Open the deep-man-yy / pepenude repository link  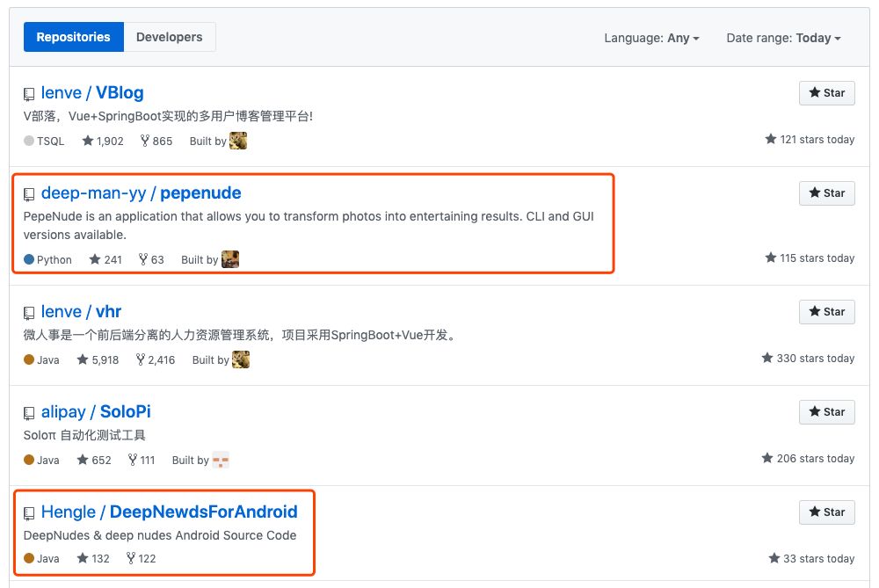click(141, 192)
